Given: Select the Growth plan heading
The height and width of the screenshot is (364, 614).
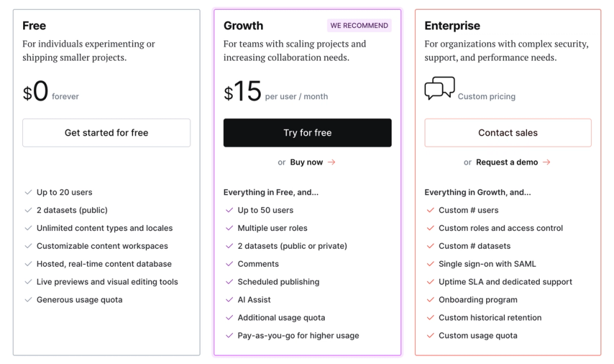Looking at the screenshot, I should [243, 26].
